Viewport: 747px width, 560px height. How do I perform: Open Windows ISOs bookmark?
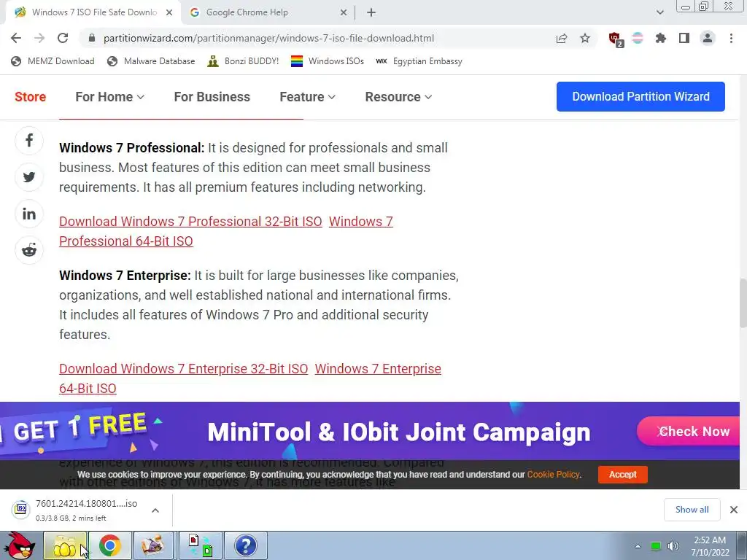328,61
